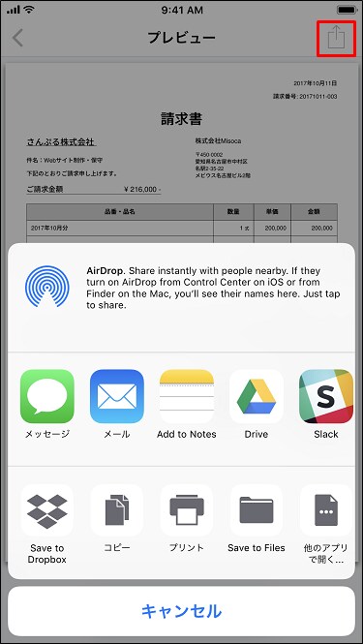Select Save to Dropbox action
Screen dimensions: 363x644
pyautogui.click(x=47, y=510)
